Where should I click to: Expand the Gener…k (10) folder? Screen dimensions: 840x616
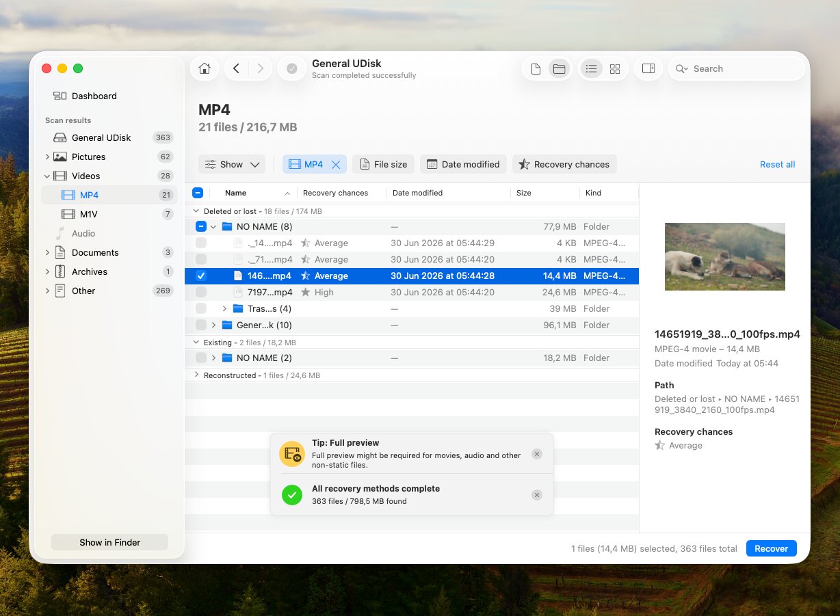click(x=213, y=325)
